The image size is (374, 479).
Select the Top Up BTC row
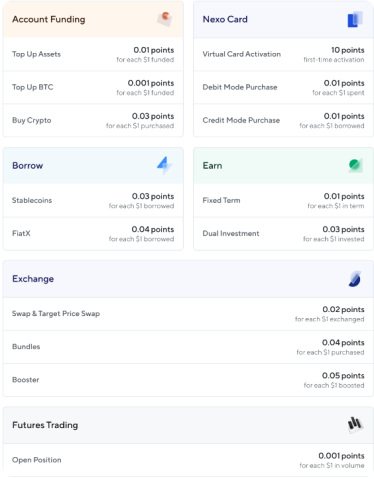(x=93, y=87)
